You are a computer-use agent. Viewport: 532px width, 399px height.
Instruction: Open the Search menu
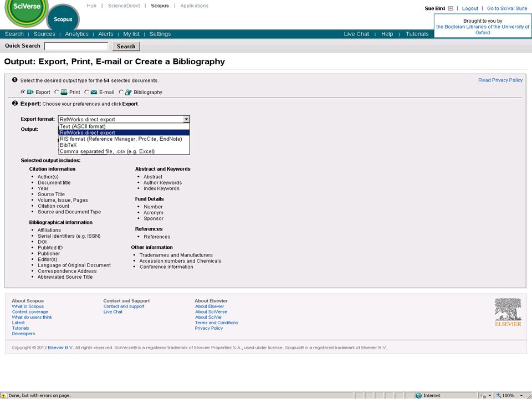click(14, 34)
